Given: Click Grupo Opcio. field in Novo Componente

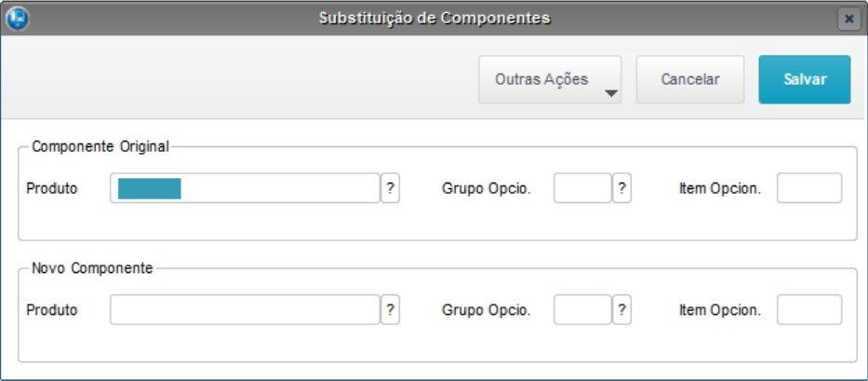Looking at the screenshot, I should coord(582,310).
